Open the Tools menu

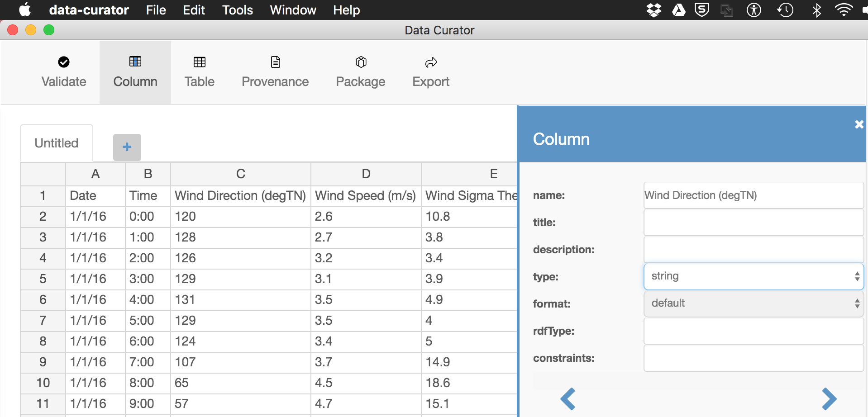[x=238, y=10]
